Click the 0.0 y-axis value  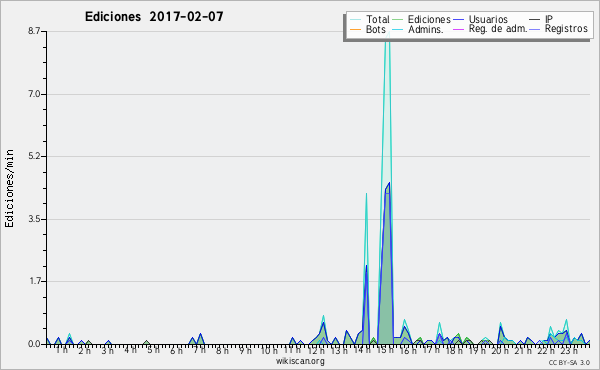(x=34, y=344)
